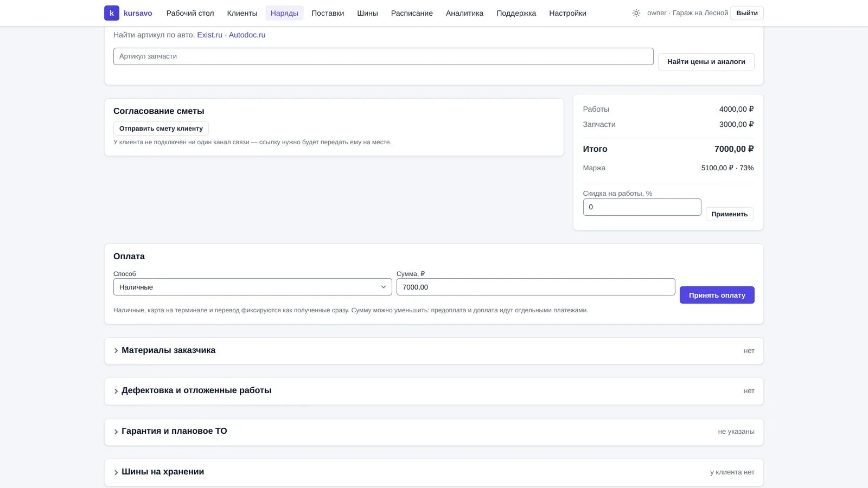Go to Настройки
This screenshot has height=488, width=868.
tap(567, 13)
